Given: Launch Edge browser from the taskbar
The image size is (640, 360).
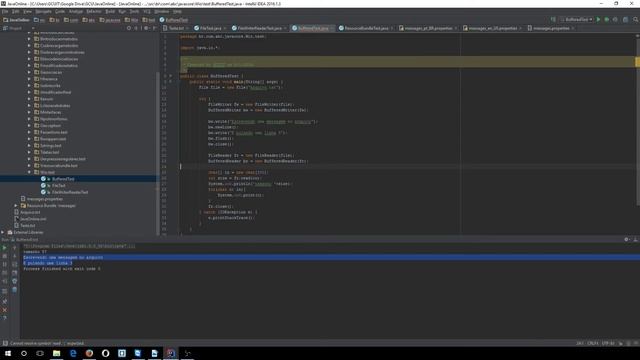Looking at the screenshot, I should coord(73,353).
